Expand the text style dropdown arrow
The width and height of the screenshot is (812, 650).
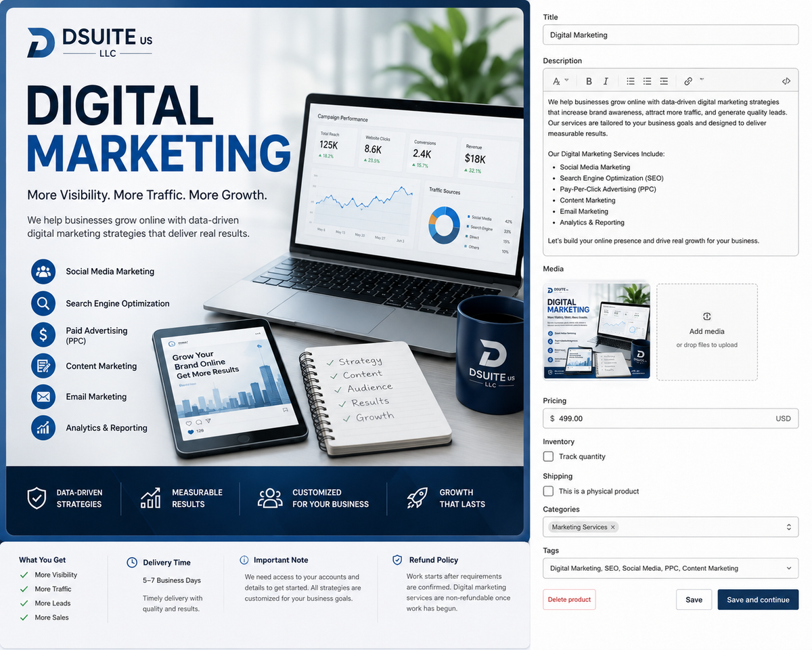[x=567, y=80]
